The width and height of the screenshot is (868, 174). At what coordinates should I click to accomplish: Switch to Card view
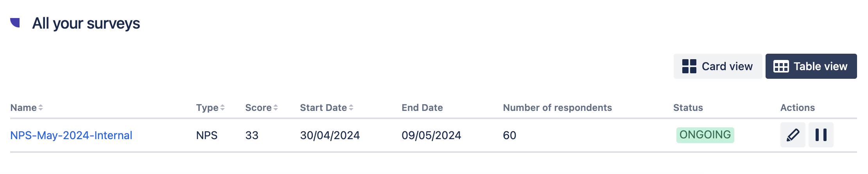pyautogui.click(x=717, y=66)
